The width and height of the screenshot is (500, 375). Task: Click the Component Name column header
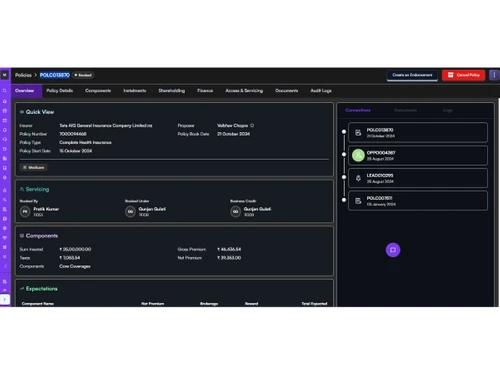(38, 304)
